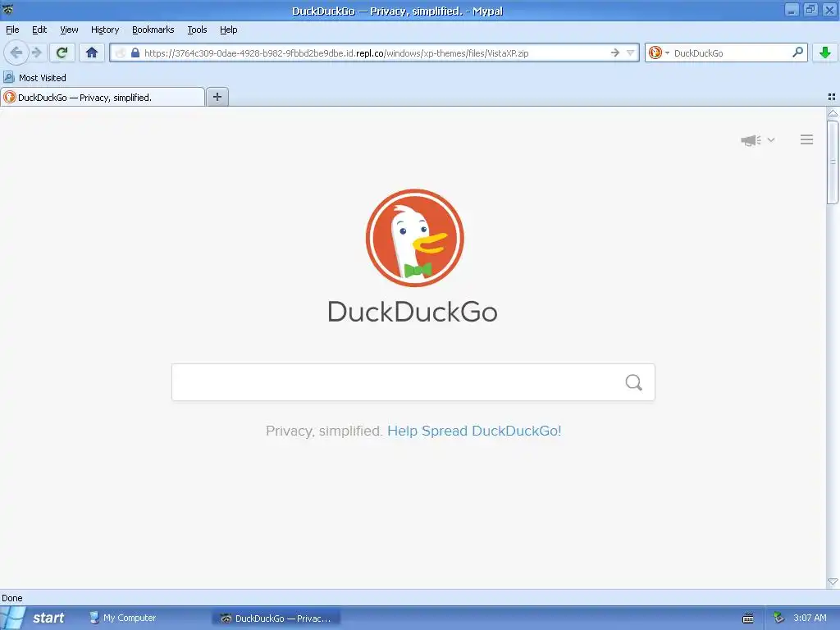Open the DuckDuckGo search engine selector
840x630 pixels.
(x=659, y=52)
